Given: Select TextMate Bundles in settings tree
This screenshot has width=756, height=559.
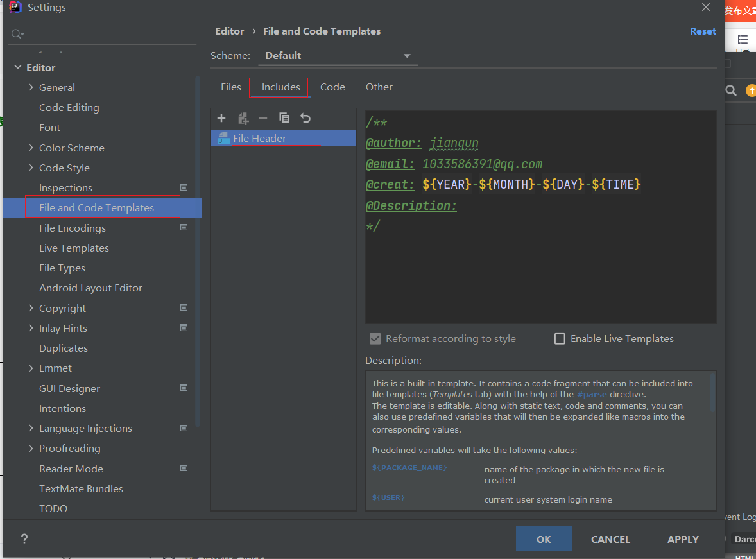Looking at the screenshot, I should tap(81, 488).
